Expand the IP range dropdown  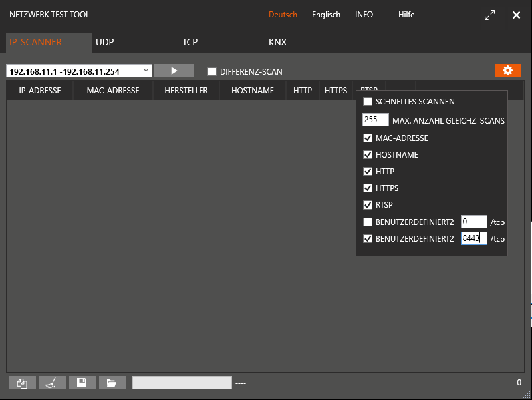coord(146,71)
